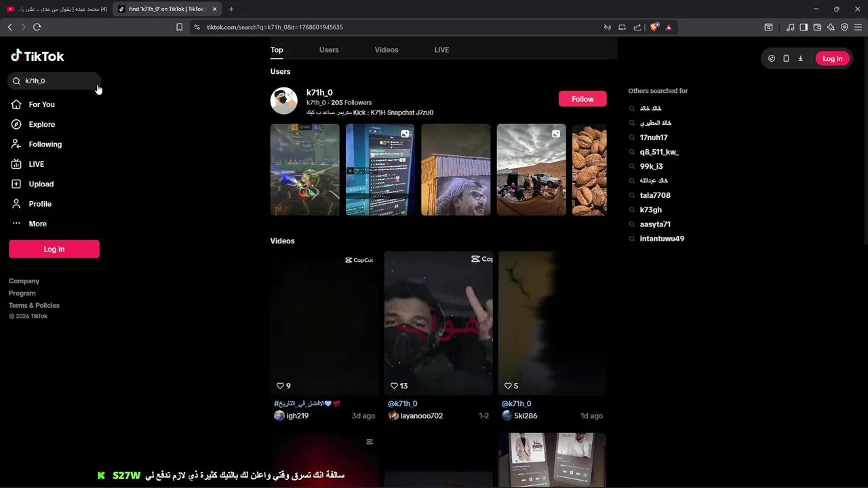Like the video with 13 likes
The width and height of the screenshot is (868, 488).
coord(393,386)
